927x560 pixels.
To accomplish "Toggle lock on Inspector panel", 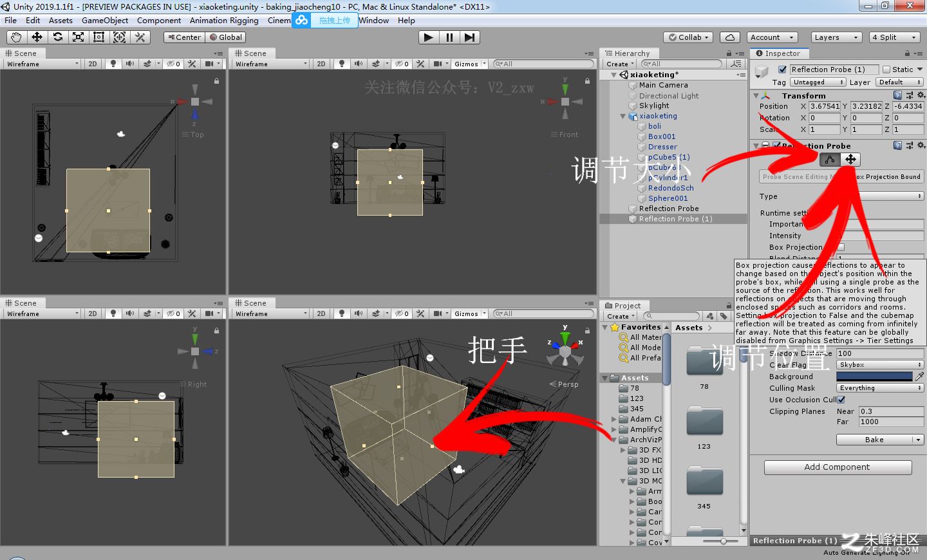I will coord(907,54).
